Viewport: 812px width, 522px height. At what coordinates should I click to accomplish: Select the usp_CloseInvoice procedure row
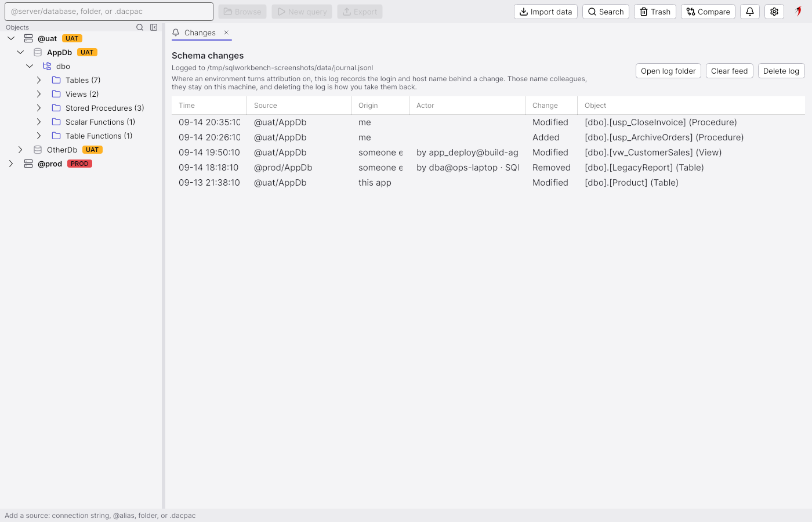click(x=488, y=122)
